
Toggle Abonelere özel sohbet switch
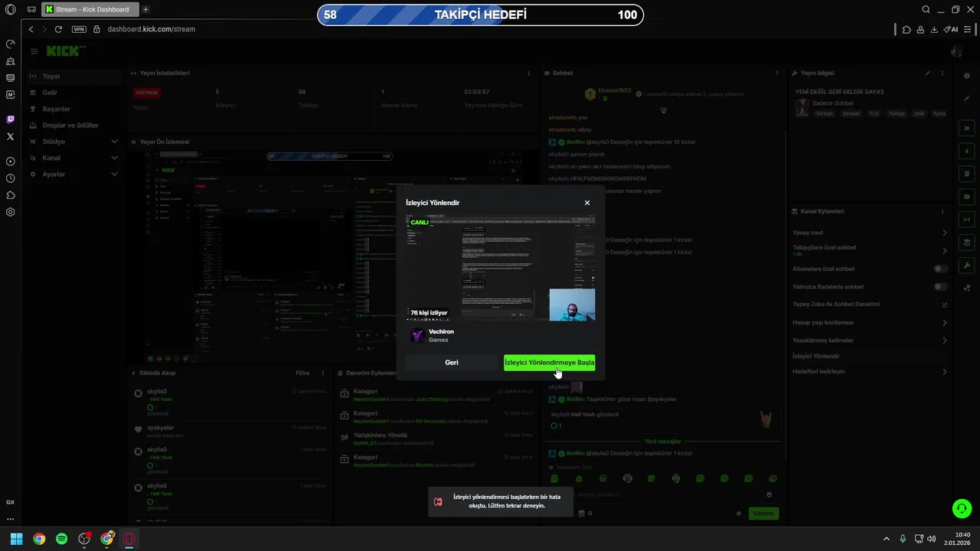pyautogui.click(x=941, y=269)
